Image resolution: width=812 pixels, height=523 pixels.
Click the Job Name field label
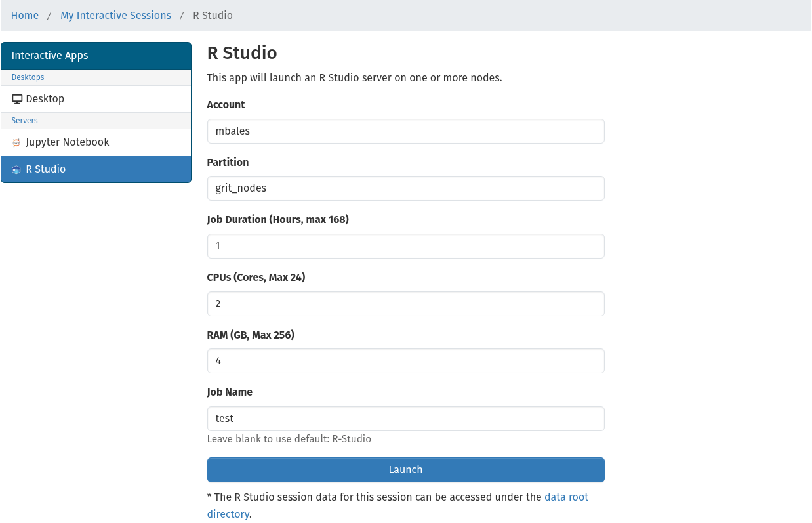(230, 392)
